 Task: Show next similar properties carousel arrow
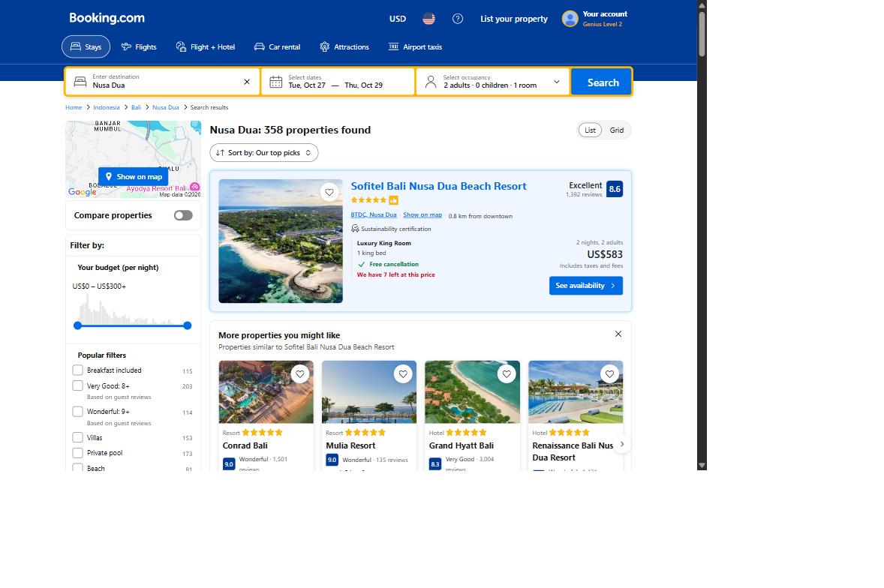(622, 445)
